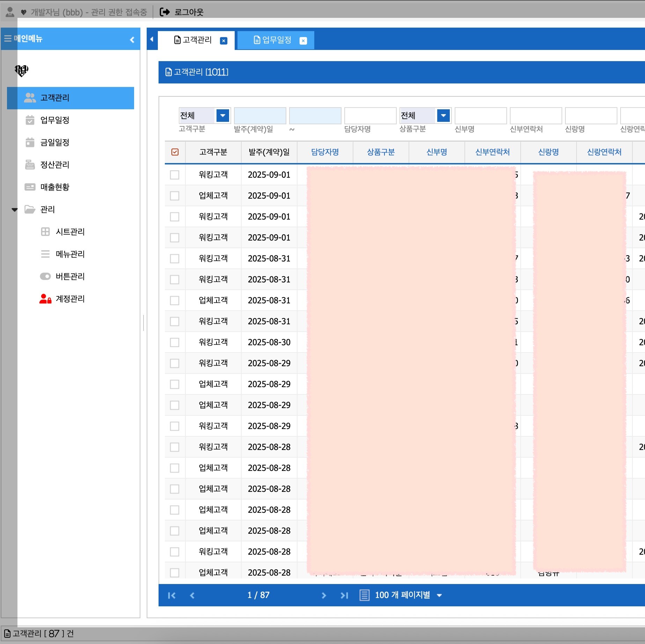Image resolution: width=645 pixels, height=644 pixels.
Task: Go to the next page arrow
Action: [x=324, y=595]
